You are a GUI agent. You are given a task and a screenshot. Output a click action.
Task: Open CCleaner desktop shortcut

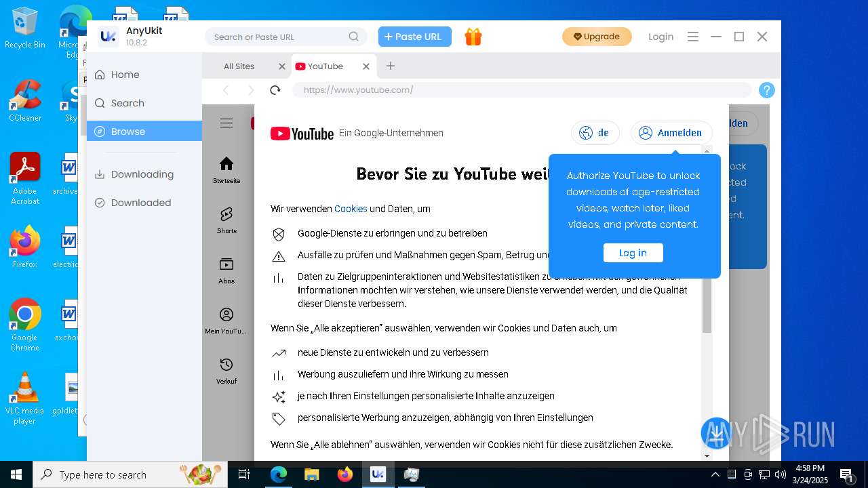25,102
